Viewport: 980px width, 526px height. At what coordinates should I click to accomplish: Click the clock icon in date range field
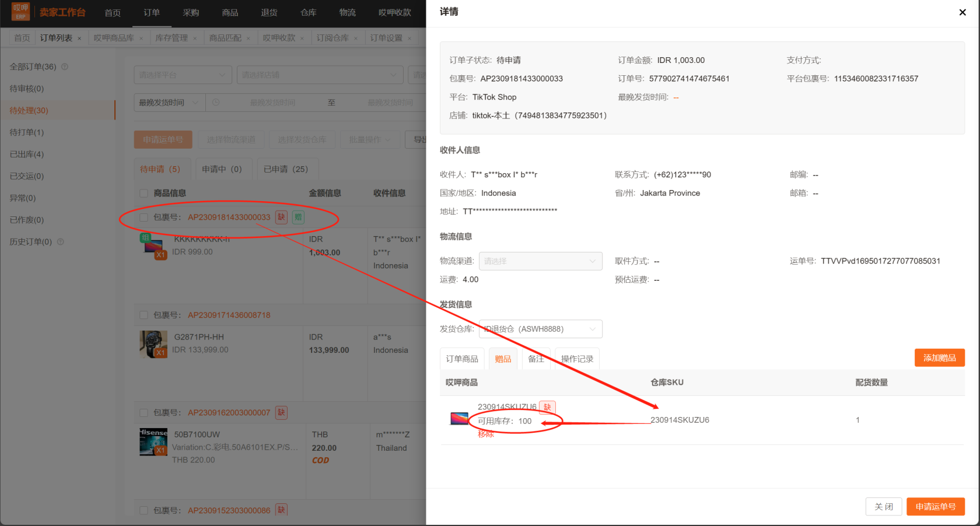pyautogui.click(x=216, y=103)
